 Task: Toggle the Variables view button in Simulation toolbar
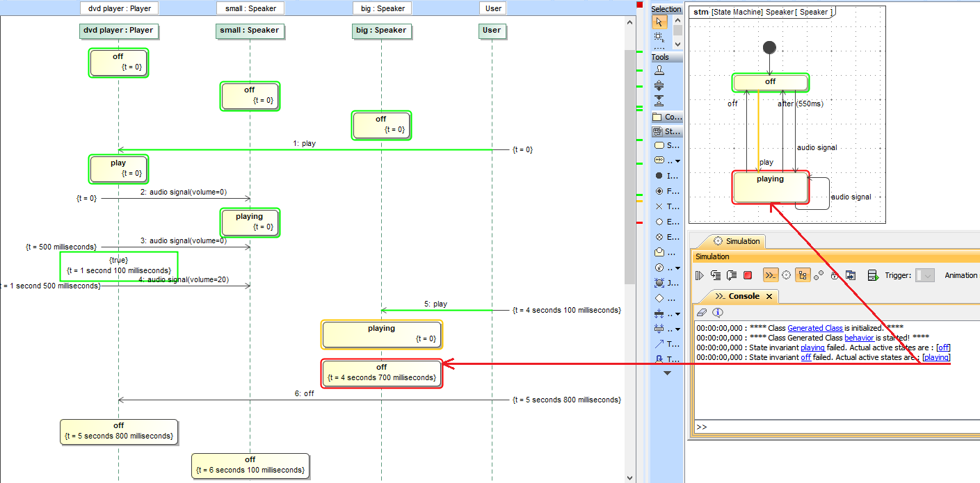point(802,275)
